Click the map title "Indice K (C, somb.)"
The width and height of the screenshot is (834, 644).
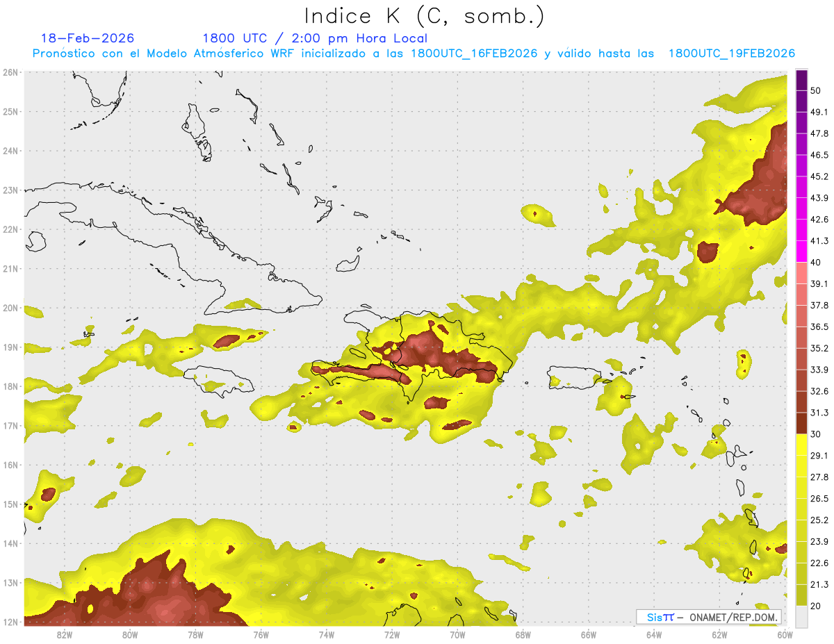[425, 16]
